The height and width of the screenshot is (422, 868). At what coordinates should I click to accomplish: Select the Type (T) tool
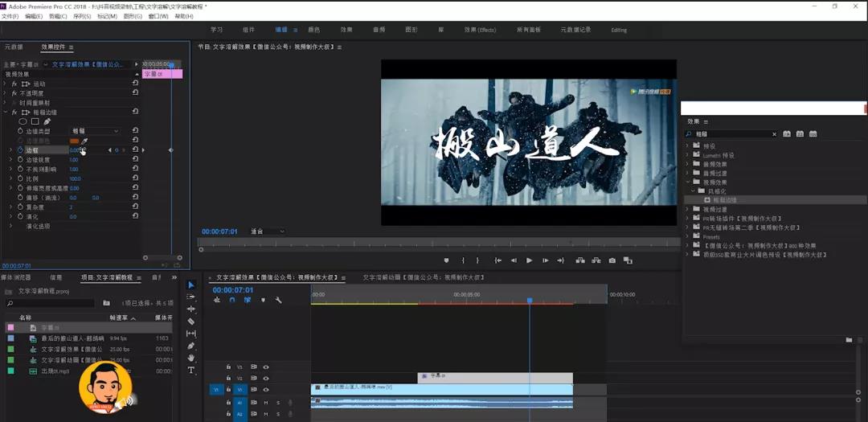(x=191, y=370)
